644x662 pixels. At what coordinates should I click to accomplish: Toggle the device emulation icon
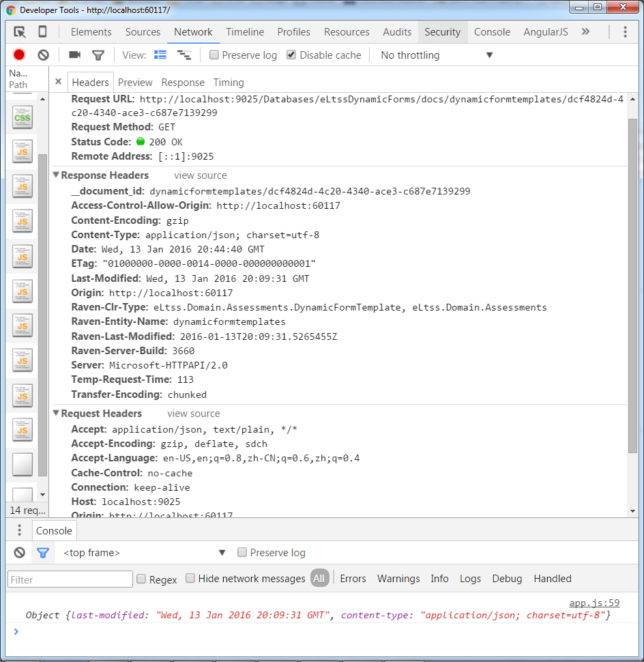(x=42, y=31)
